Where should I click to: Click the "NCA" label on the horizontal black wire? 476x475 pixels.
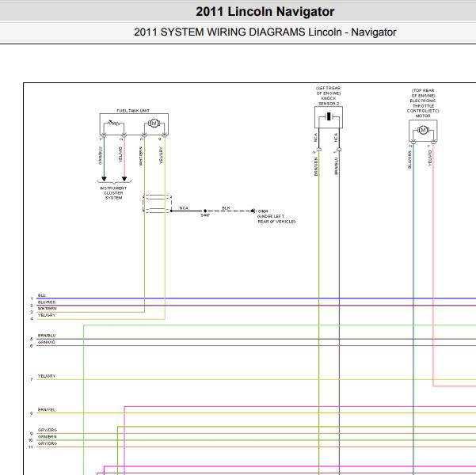(x=184, y=208)
